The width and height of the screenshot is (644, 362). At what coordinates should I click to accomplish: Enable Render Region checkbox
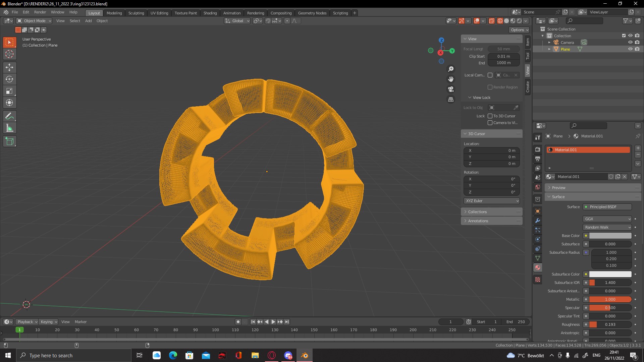490,87
